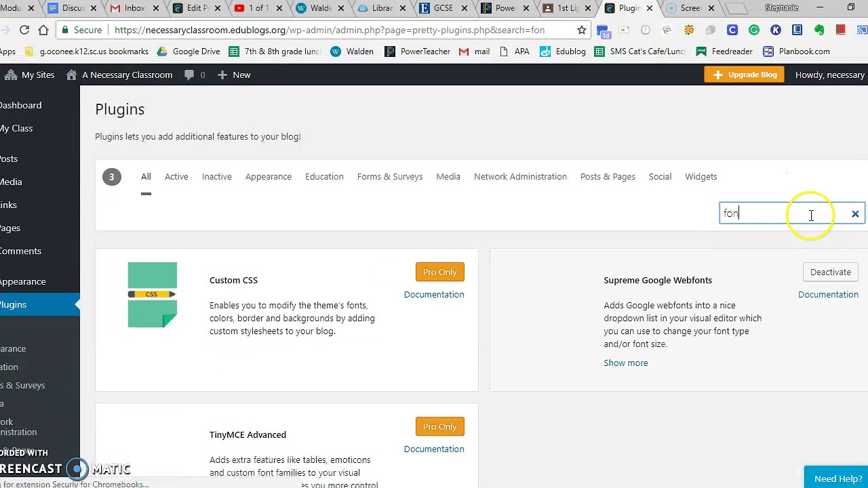Open Documentation link for TinyMCE Advanced
This screenshot has height=488, width=868.
click(434, 449)
